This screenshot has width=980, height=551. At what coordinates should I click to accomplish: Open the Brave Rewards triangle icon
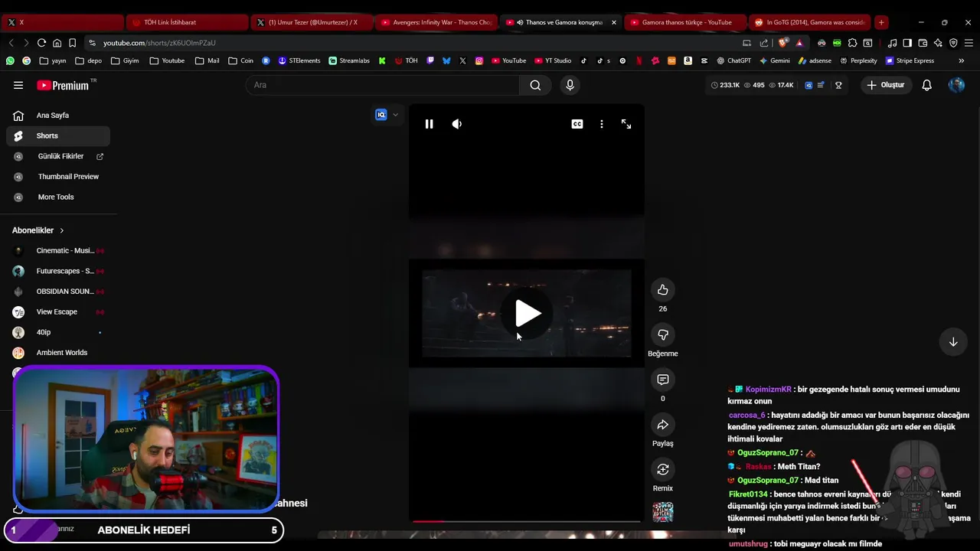[x=799, y=43]
